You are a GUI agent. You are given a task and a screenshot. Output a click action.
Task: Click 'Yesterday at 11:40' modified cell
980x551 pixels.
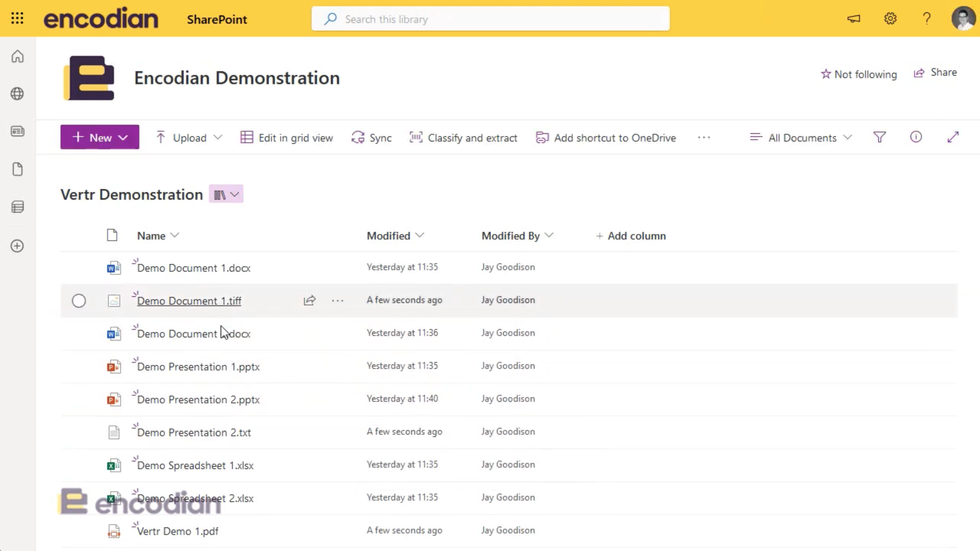click(x=402, y=398)
